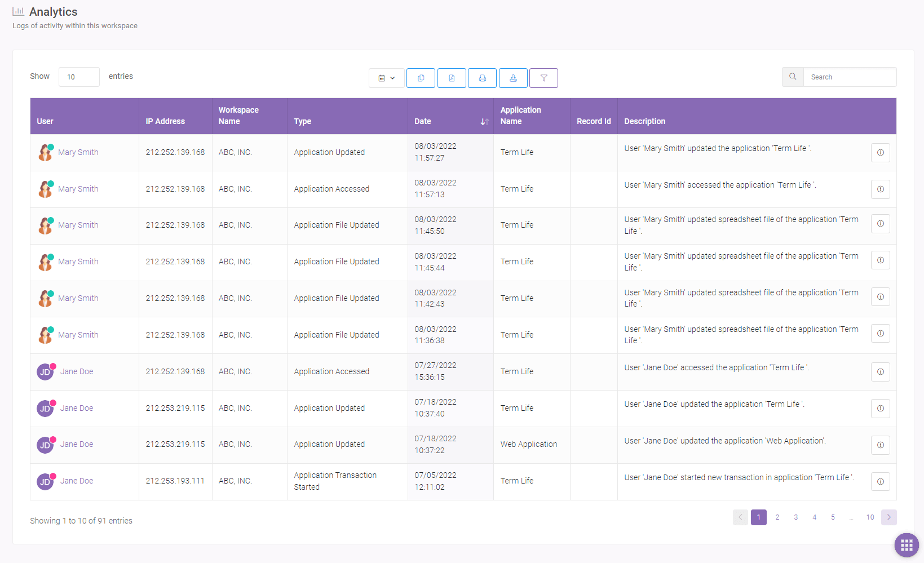
Task: Go to page 2
Action: (x=777, y=517)
